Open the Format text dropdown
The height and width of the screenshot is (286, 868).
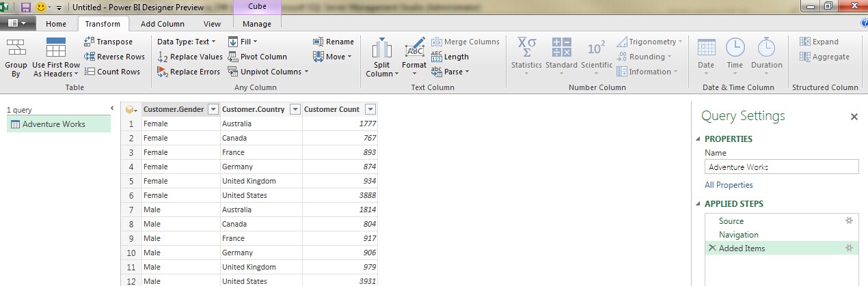(x=414, y=58)
